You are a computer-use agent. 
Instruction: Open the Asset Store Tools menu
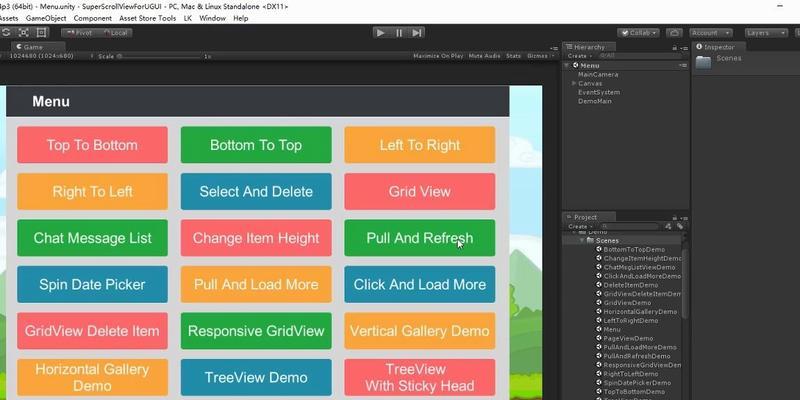click(x=147, y=18)
